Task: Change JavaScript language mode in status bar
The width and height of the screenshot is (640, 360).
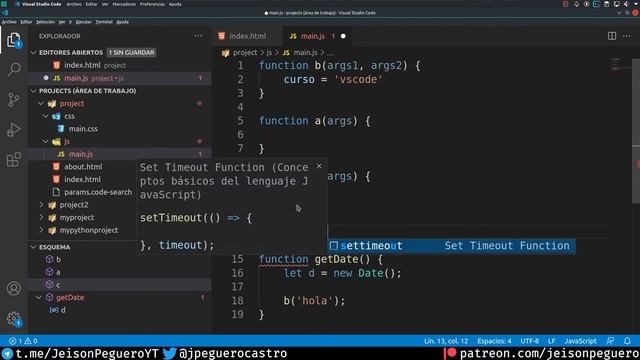Action: (x=580, y=341)
